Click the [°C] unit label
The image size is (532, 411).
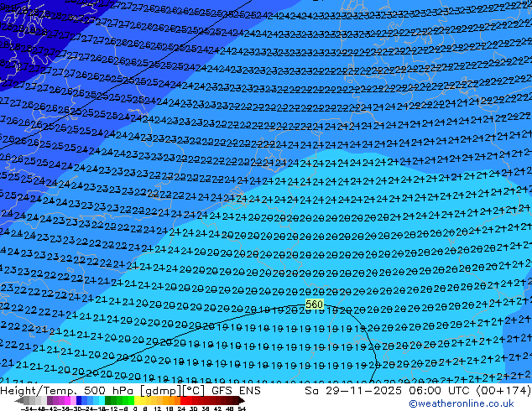194,391
